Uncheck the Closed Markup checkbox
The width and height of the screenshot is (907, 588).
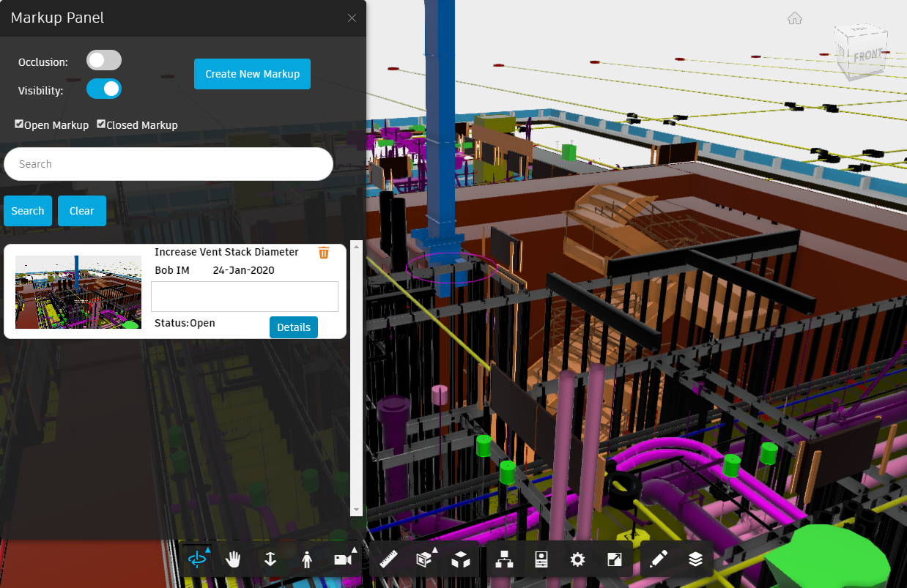click(101, 124)
